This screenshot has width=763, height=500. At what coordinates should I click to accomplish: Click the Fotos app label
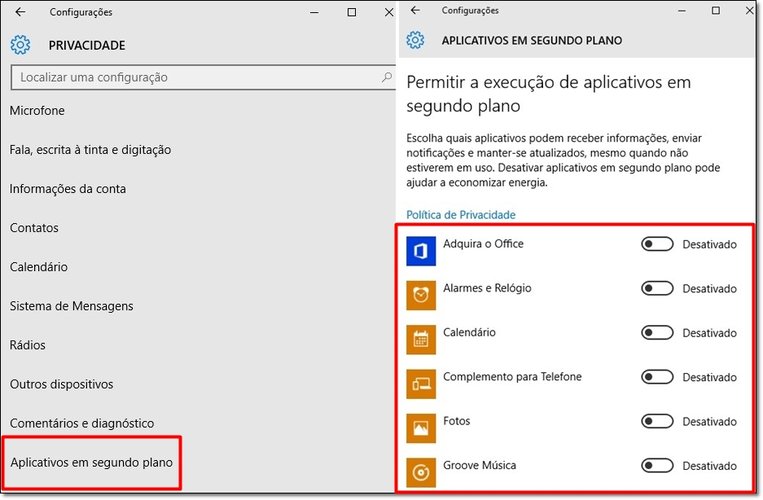[x=456, y=421]
